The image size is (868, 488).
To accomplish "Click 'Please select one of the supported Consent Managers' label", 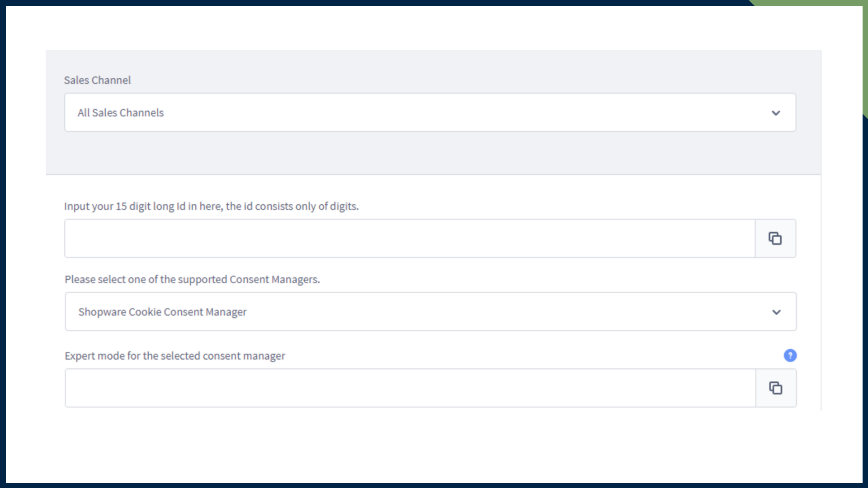I will 192,280.
